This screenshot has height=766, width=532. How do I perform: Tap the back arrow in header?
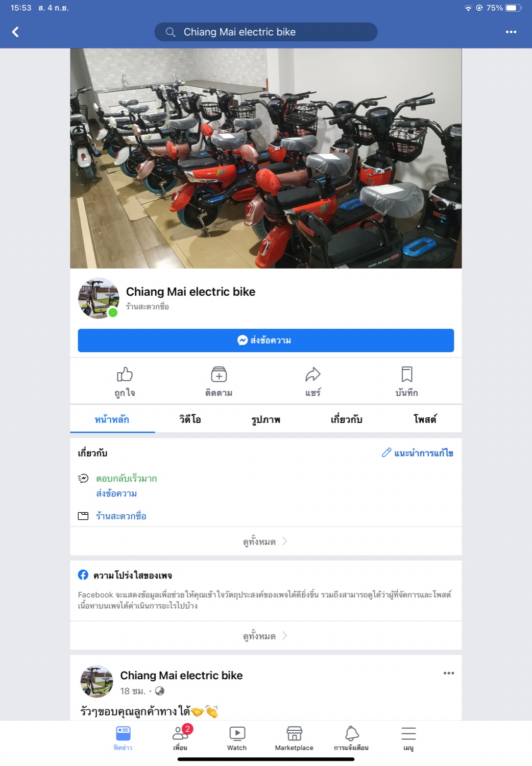[15, 32]
